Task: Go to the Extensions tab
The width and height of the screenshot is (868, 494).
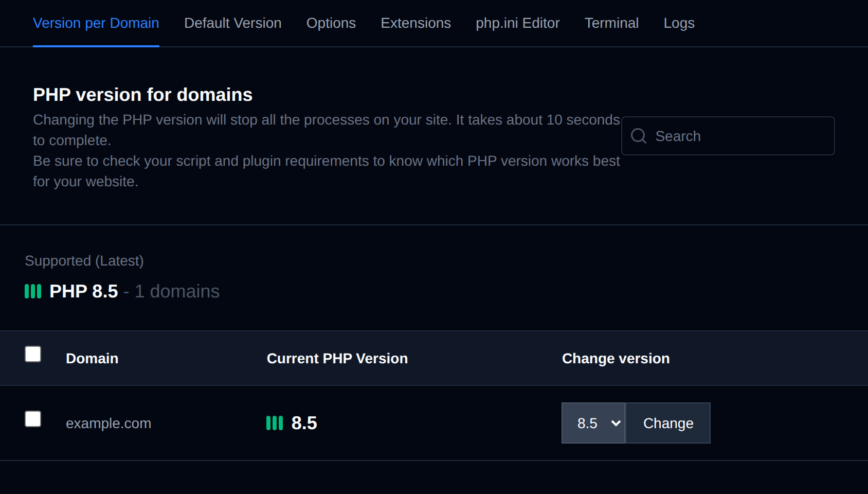Action: click(x=415, y=23)
